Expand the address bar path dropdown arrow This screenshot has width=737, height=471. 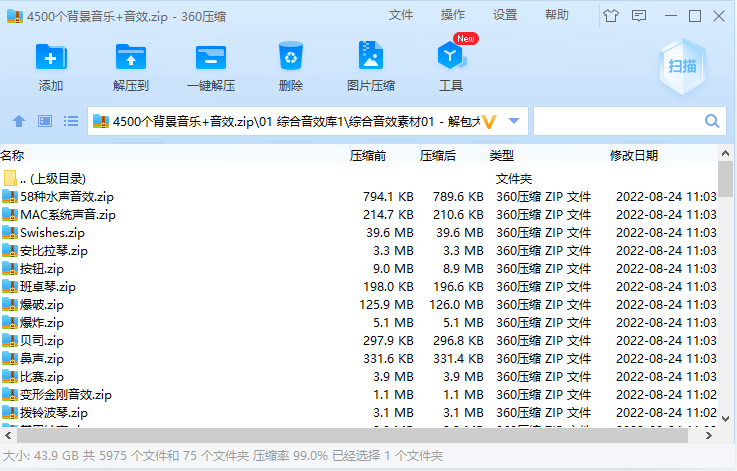pyautogui.click(x=514, y=121)
